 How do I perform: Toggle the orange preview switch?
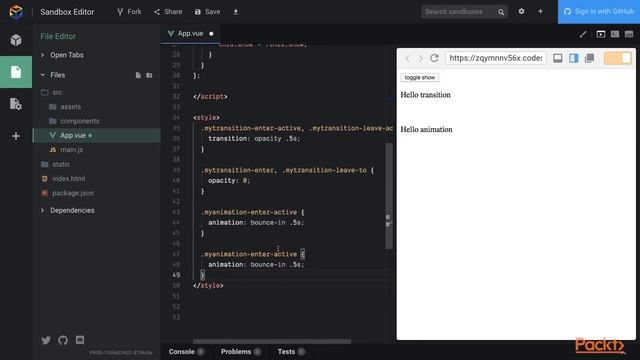(618, 58)
